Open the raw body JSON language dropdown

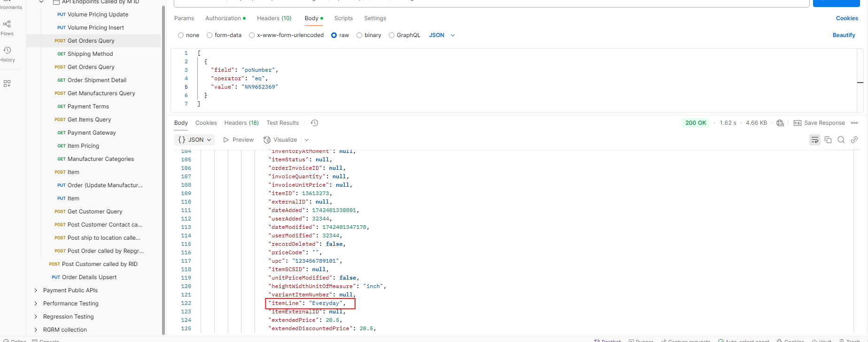[x=442, y=35]
